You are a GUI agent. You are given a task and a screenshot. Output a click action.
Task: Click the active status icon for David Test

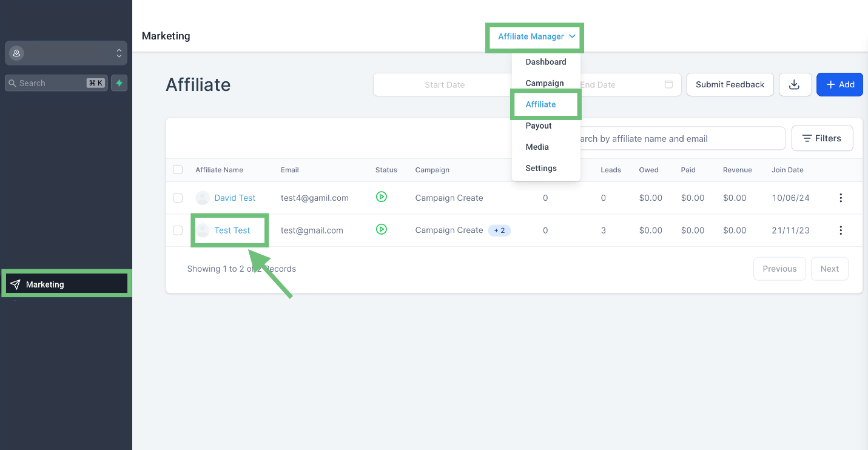coord(382,196)
